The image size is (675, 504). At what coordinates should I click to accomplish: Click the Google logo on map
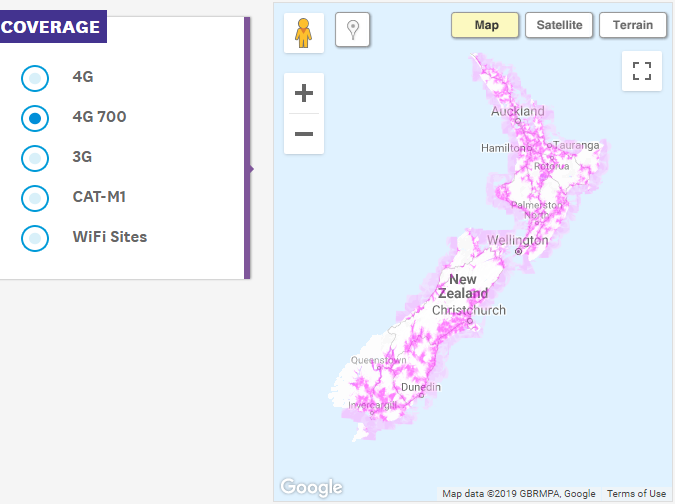(312, 487)
